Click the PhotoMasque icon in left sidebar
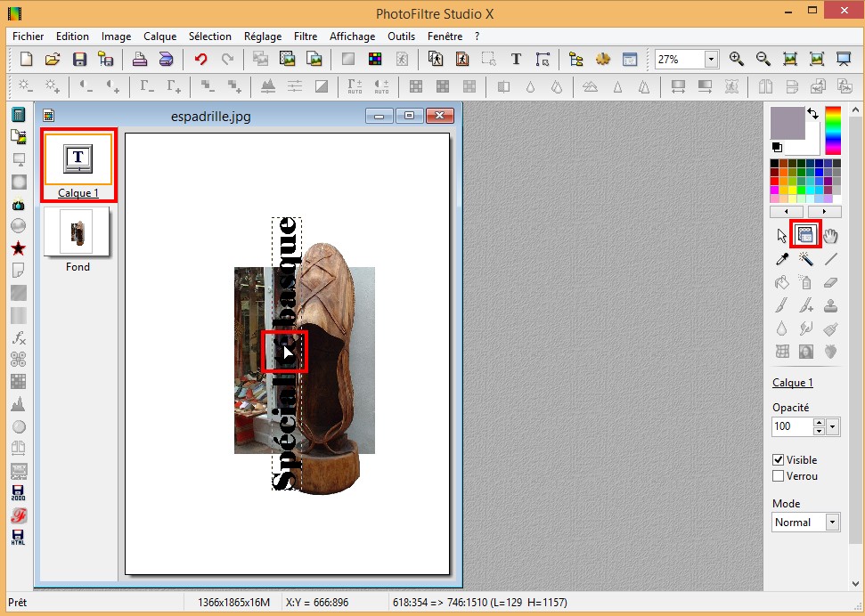The image size is (865, 616). 18,182
